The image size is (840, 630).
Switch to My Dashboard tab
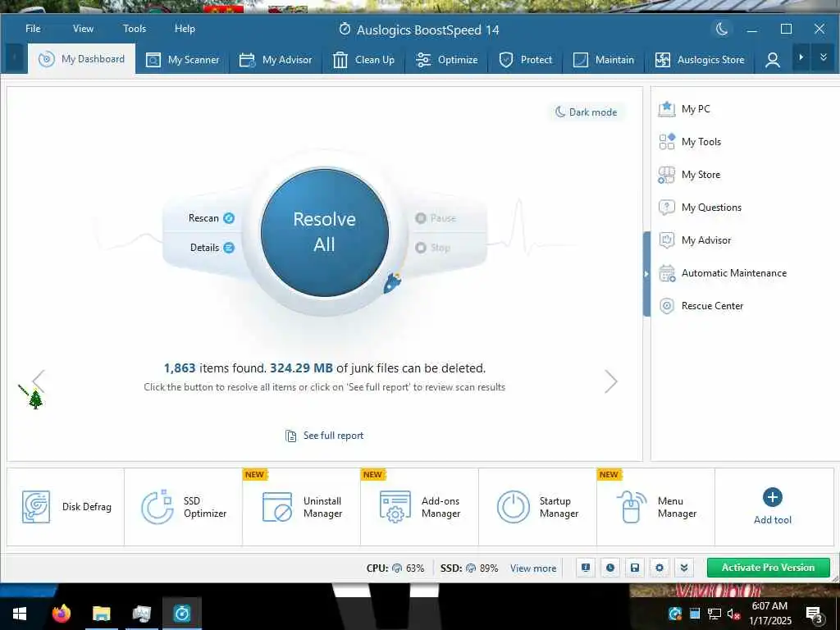(x=81, y=59)
